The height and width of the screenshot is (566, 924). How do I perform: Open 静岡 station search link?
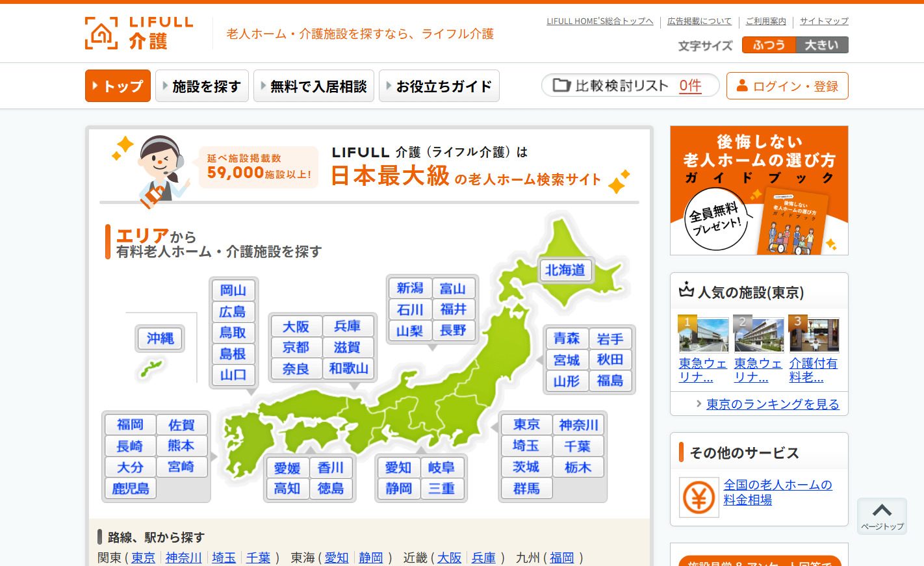tap(371, 558)
